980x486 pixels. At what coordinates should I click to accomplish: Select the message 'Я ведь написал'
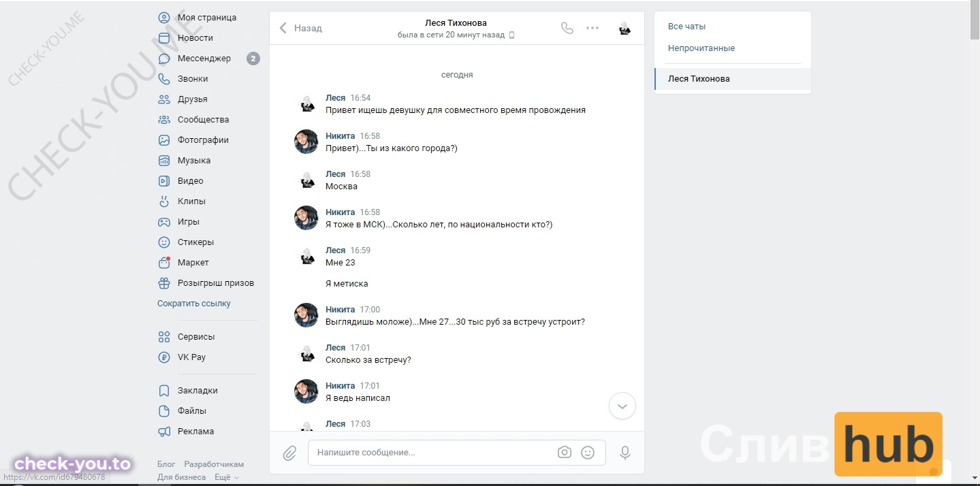(x=358, y=398)
